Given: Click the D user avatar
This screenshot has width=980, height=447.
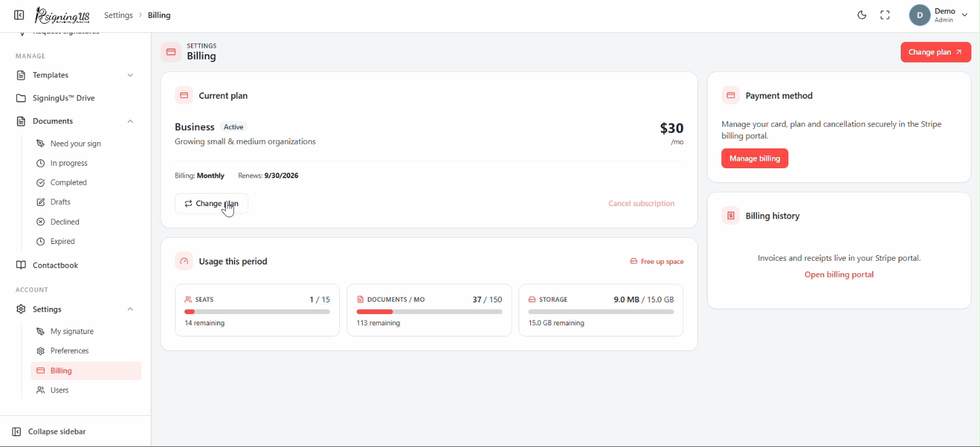Looking at the screenshot, I should click(920, 15).
